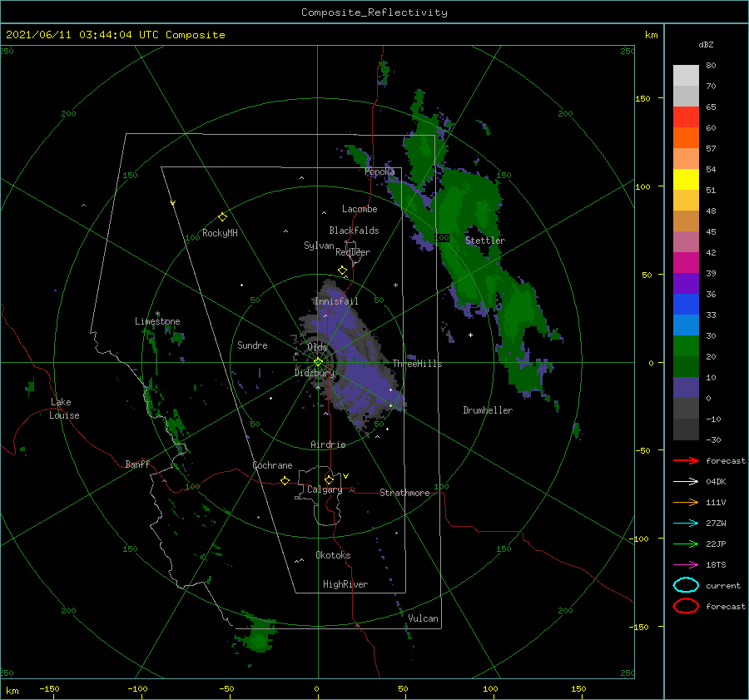The width and height of the screenshot is (749, 700).
Task: Click the Airdrie label
Action: tap(328, 444)
